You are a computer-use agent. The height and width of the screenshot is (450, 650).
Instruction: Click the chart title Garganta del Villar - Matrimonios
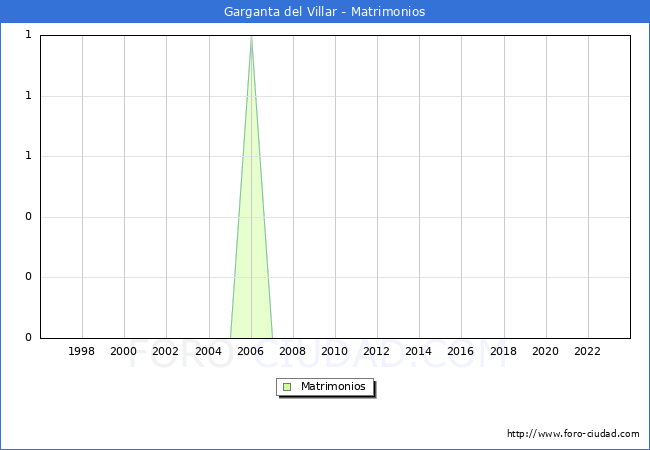325,12
